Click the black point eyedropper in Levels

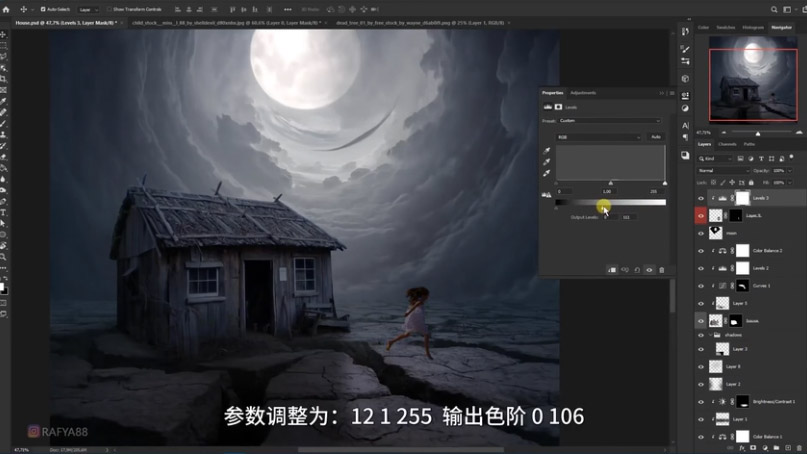pos(547,150)
